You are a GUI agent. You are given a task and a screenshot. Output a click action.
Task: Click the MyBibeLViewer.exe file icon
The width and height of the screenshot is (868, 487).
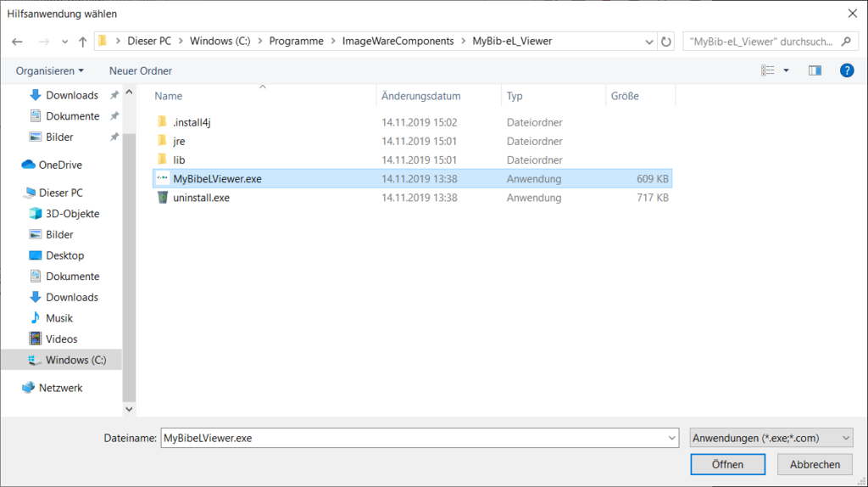(162, 178)
